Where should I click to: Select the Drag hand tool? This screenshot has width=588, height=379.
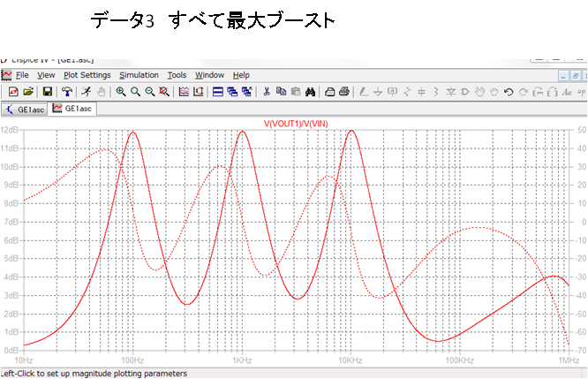[x=494, y=92]
